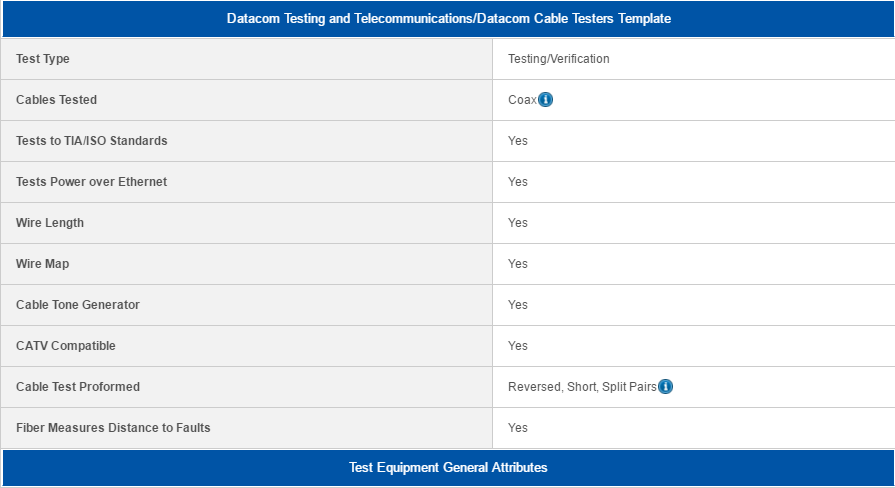Select the Cable Test Proformed label
This screenshot has height=488, width=895.
(x=78, y=387)
